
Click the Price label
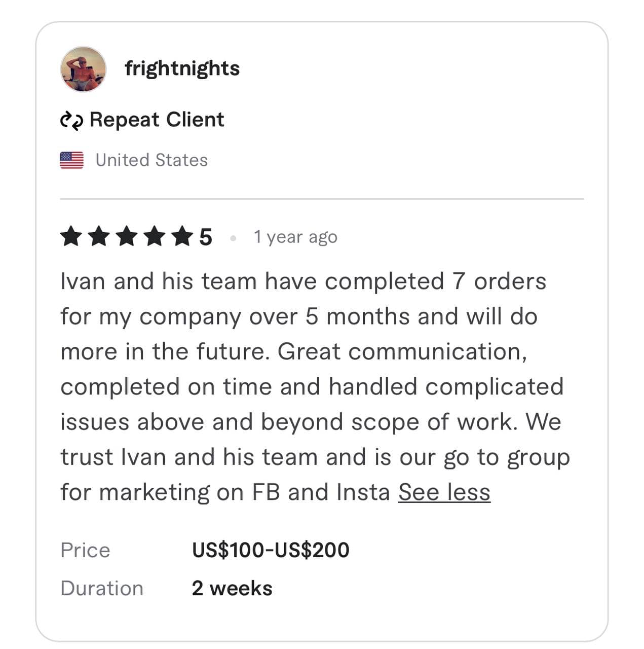tap(85, 550)
